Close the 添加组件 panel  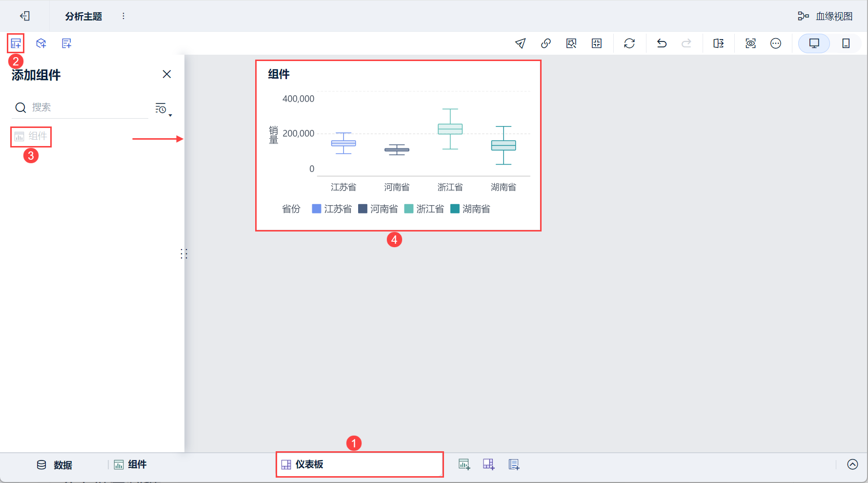point(167,74)
